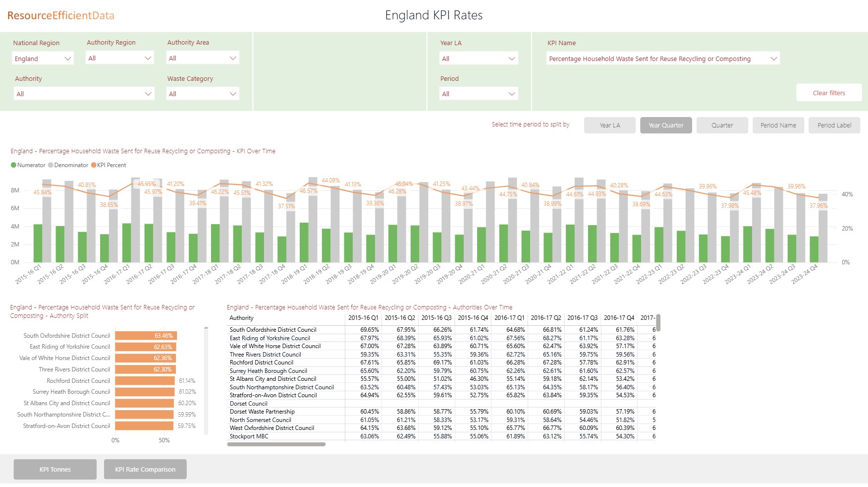Click the table's vertical scrollbar handle

tap(658, 322)
